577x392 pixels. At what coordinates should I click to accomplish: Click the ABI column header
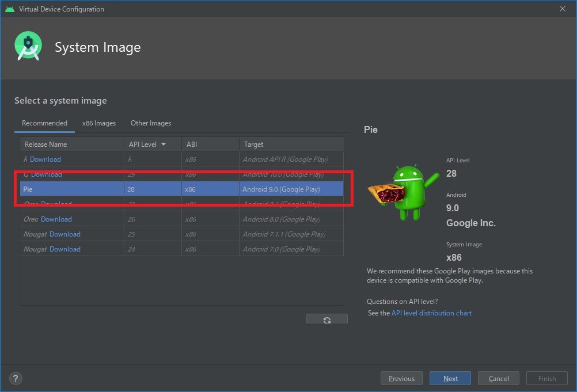[x=210, y=144]
